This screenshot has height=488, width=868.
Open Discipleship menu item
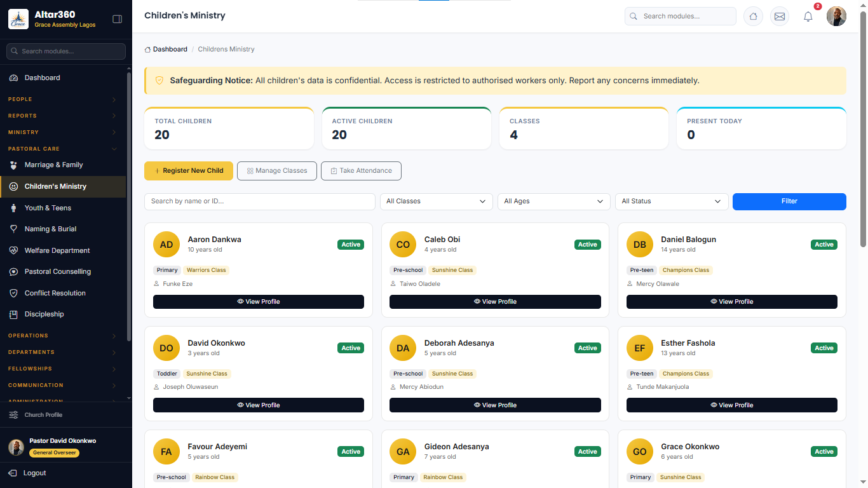(x=63, y=315)
